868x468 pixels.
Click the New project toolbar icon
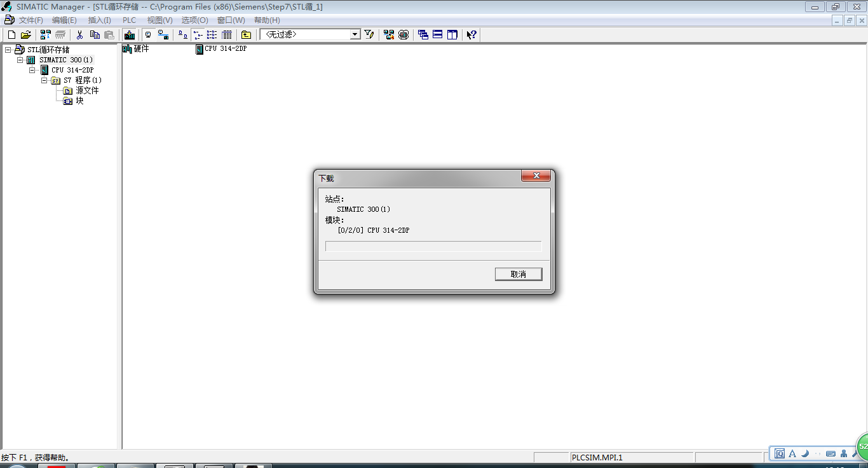pyautogui.click(x=11, y=35)
